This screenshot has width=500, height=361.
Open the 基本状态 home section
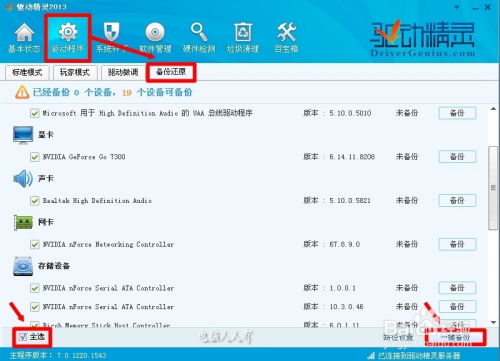[x=24, y=38]
